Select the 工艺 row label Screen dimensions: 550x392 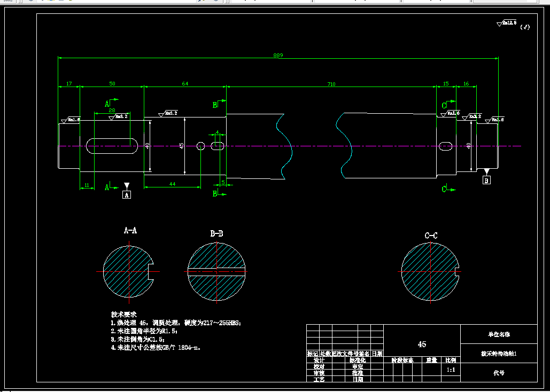[x=319, y=379]
